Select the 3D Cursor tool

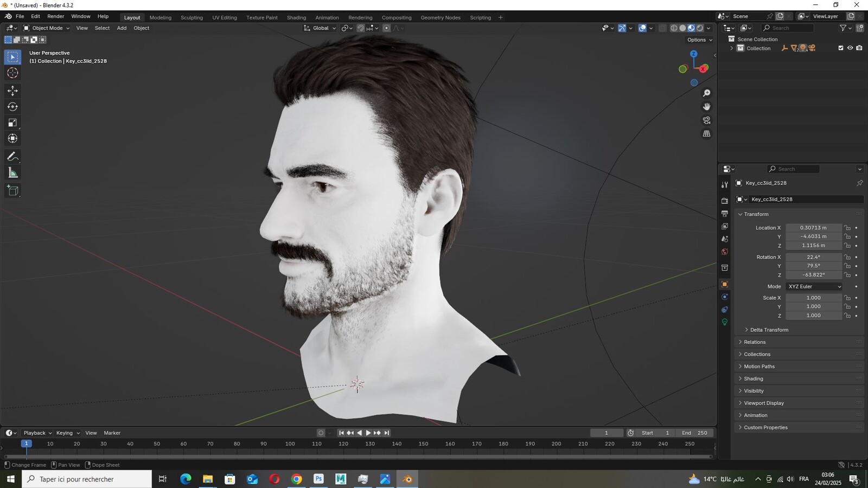(x=12, y=73)
